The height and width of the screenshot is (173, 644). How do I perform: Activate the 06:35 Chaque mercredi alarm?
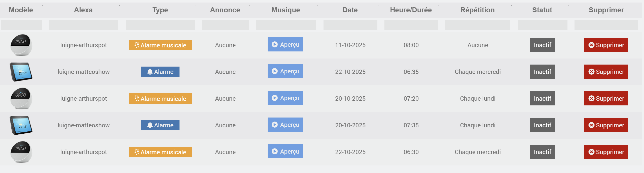(542, 72)
